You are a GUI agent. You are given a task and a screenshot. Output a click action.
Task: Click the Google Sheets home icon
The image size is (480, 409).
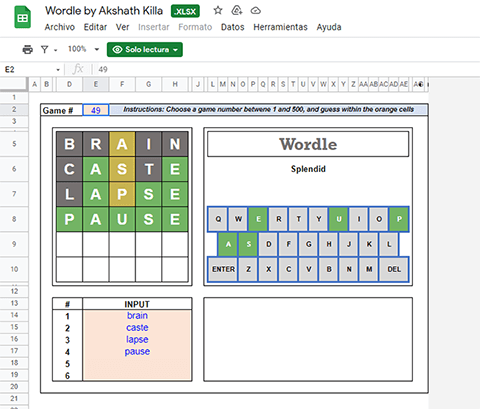click(x=22, y=17)
